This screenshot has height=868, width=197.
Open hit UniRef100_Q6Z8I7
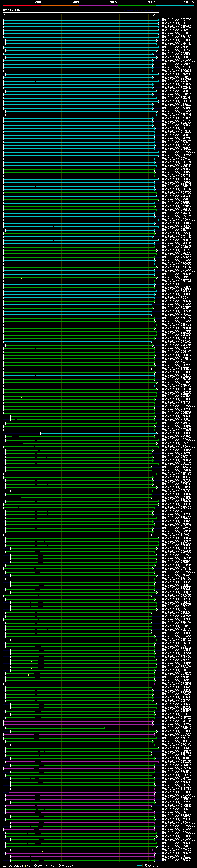coord(177,33)
